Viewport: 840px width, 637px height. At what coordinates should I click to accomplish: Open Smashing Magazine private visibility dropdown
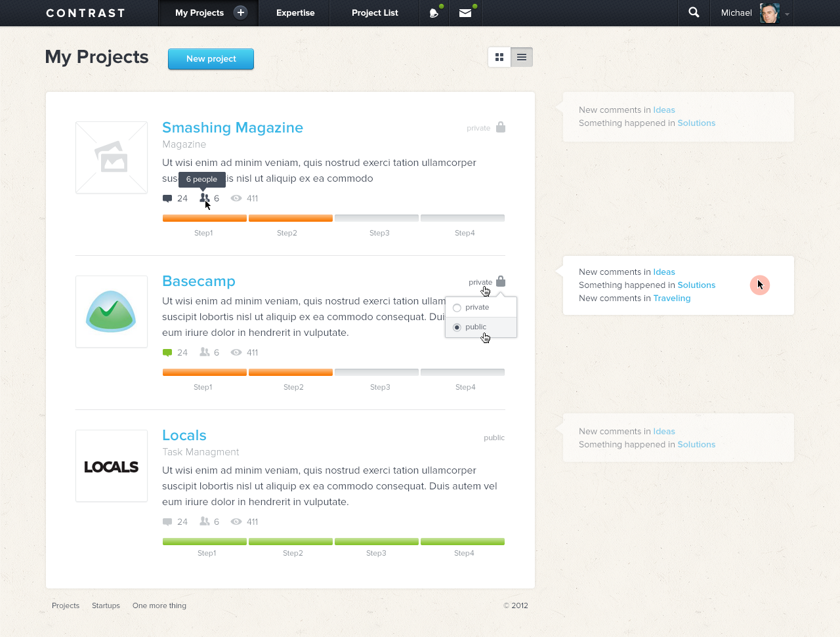pyautogui.click(x=478, y=128)
